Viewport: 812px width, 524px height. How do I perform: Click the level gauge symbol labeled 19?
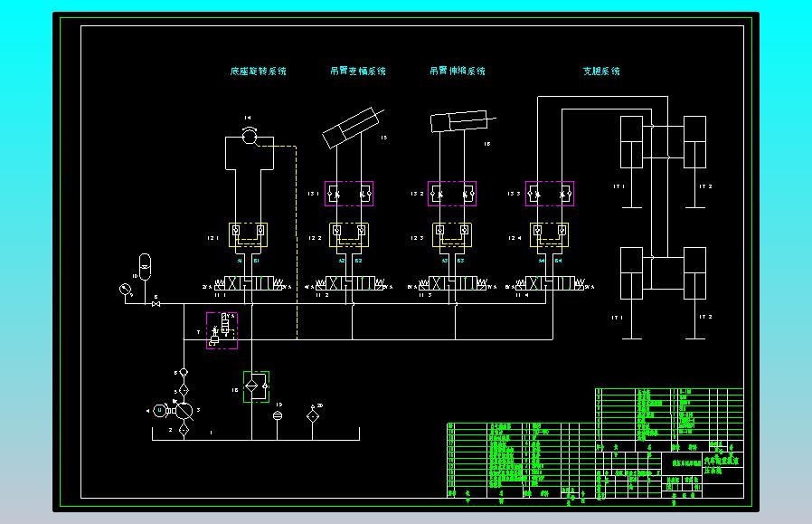(x=278, y=415)
